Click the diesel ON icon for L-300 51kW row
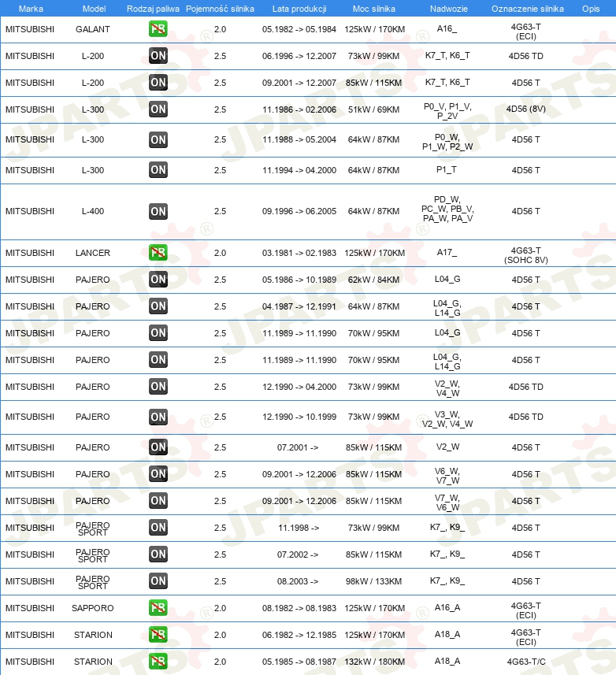This screenshot has width=616, height=675. click(158, 109)
